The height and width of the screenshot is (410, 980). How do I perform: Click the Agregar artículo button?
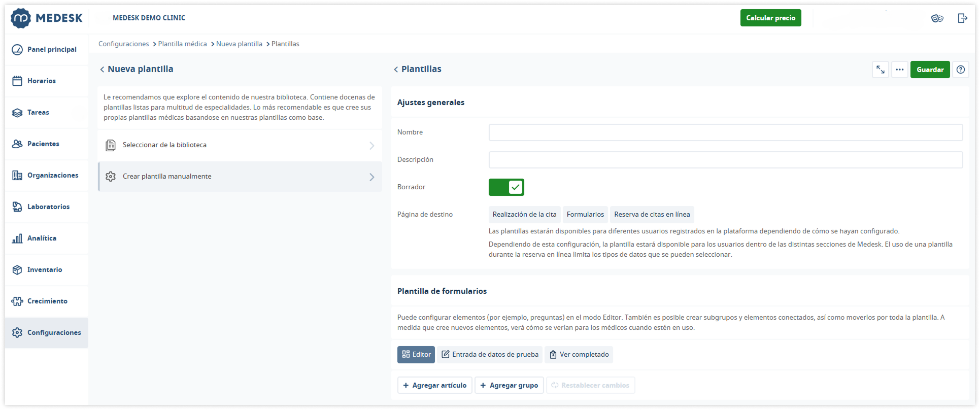(435, 385)
